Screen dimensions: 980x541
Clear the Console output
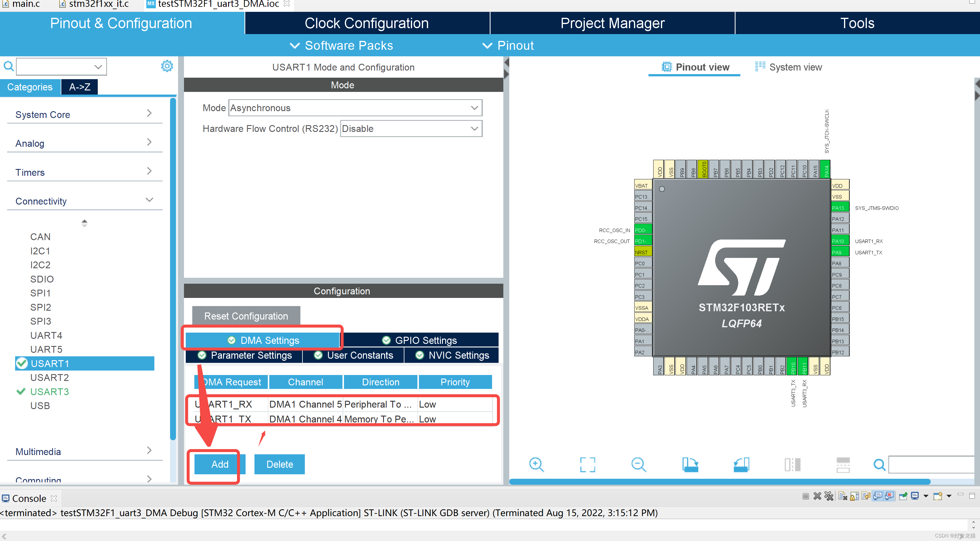[842, 496]
